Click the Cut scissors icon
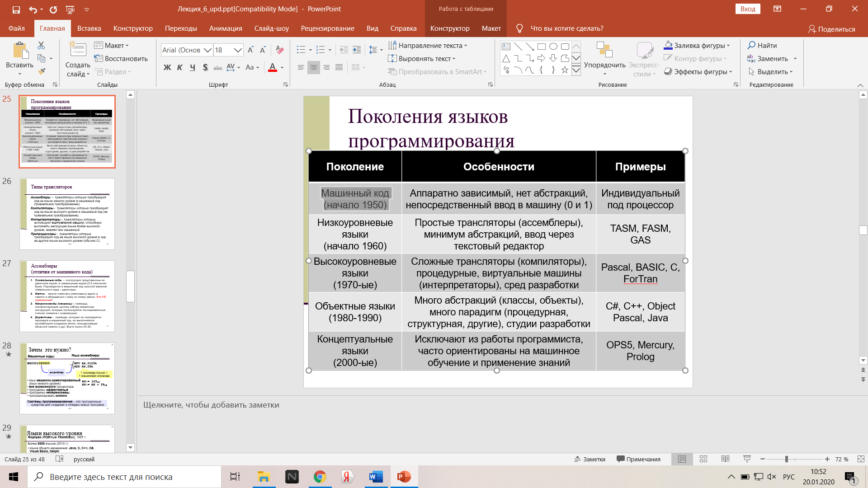This screenshot has height=488, width=868. pos(41,45)
